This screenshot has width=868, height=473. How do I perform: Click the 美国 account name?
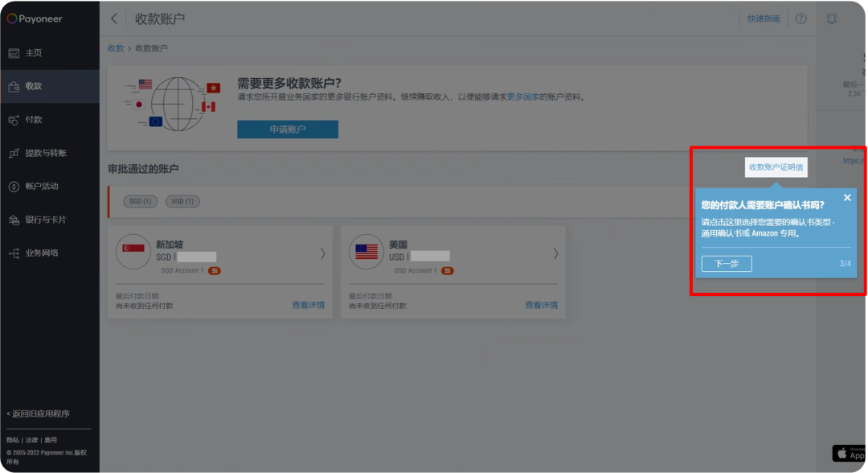click(398, 245)
